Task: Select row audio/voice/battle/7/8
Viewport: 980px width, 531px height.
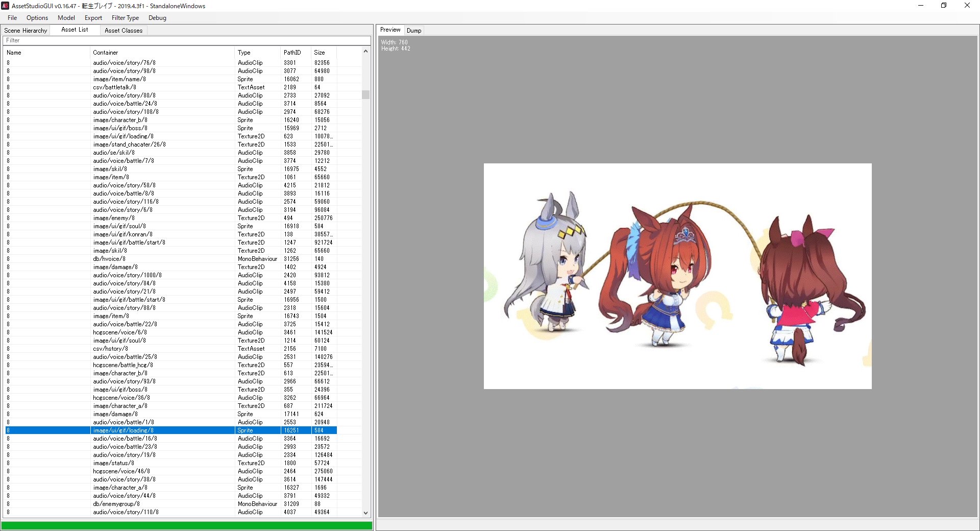Action: (x=171, y=161)
